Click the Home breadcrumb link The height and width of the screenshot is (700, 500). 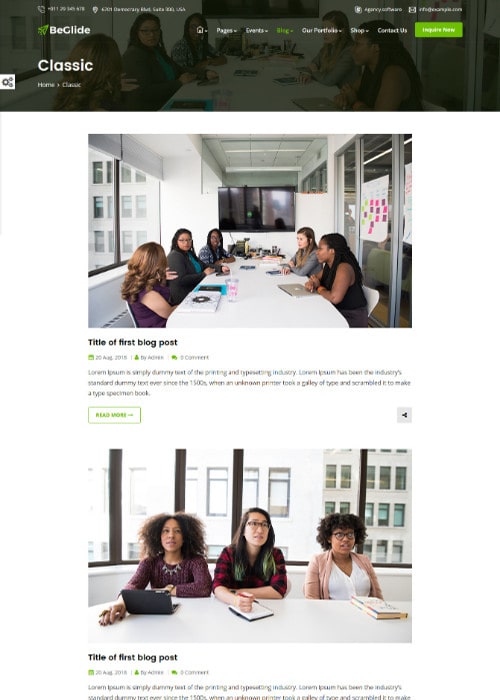coord(46,85)
